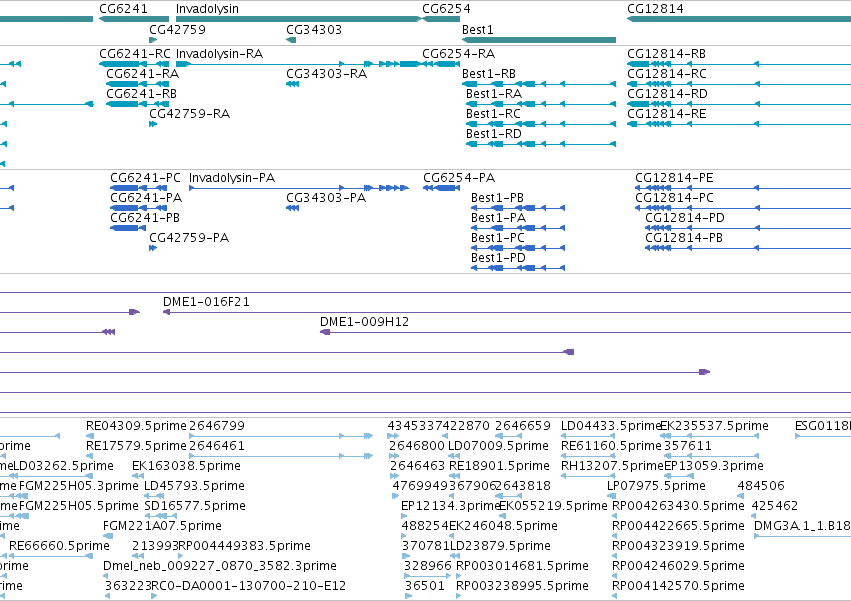Click EST label LD07009.5prime
Screen dimensions: 851x601
[x=498, y=446]
